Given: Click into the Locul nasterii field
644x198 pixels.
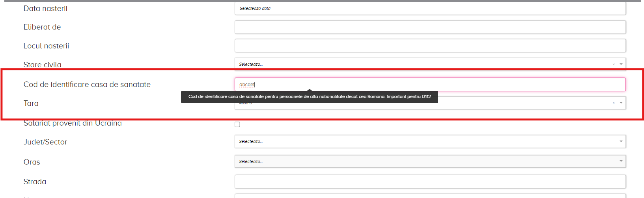Looking at the screenshot, I should coord(430,46).
